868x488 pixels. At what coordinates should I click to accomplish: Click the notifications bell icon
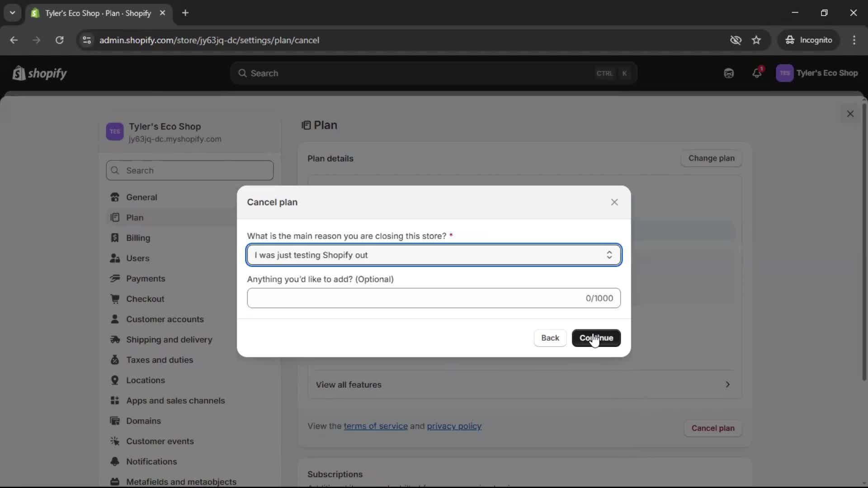757,73
